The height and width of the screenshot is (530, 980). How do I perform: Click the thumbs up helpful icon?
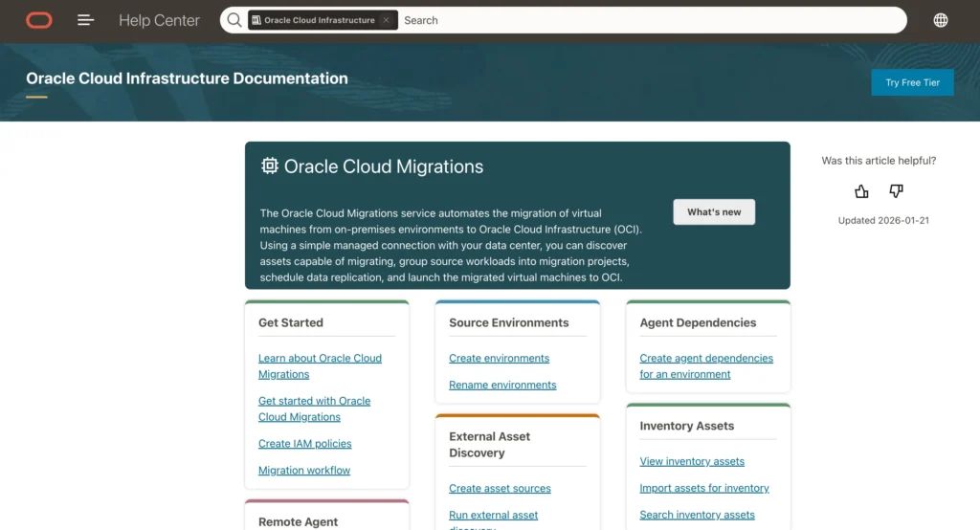861,191
